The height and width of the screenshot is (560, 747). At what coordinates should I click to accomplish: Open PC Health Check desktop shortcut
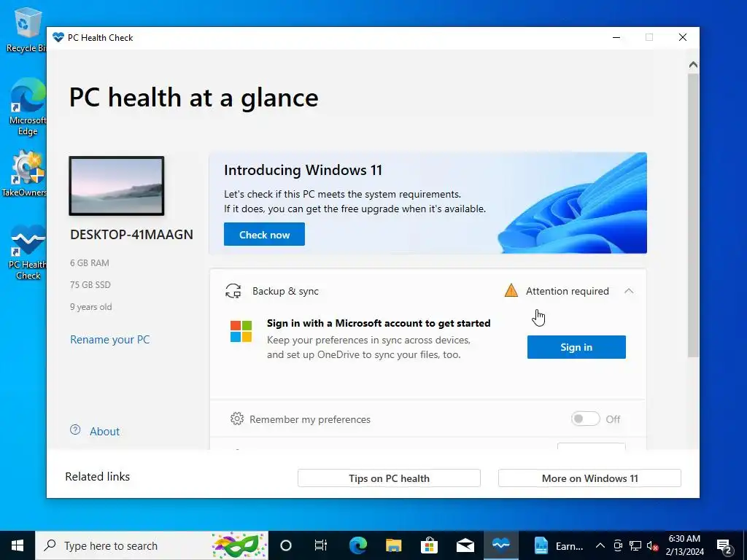pyautogui.click(x=28, y=252)
